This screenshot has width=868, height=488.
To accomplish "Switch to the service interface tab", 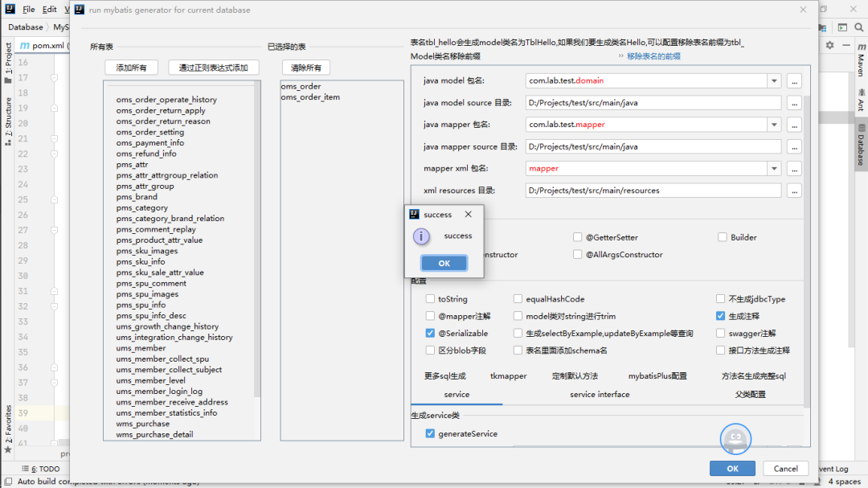I will [599, 395].
